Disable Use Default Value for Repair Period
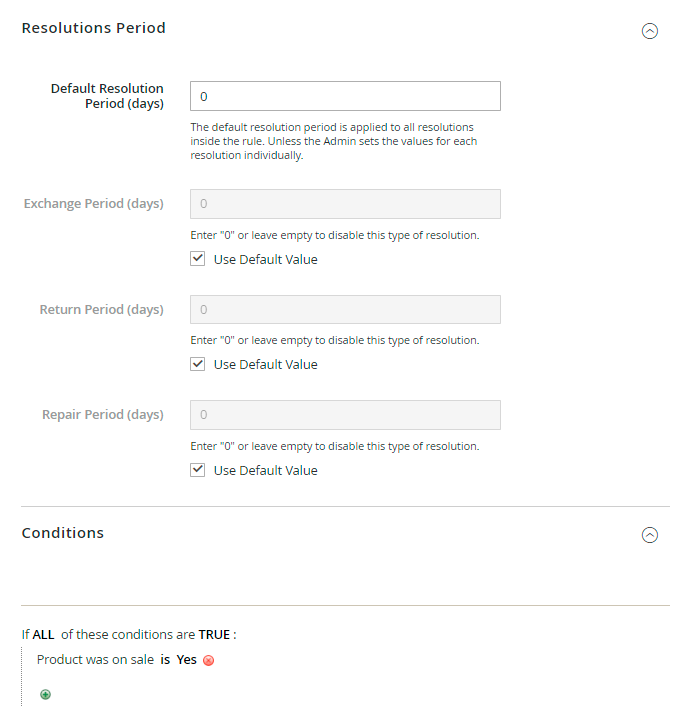Screen dimensions: 683x727 198,470
